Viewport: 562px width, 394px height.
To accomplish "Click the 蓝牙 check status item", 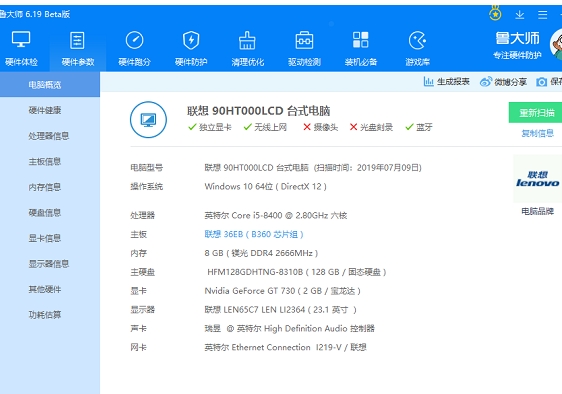I will point(419,127).
